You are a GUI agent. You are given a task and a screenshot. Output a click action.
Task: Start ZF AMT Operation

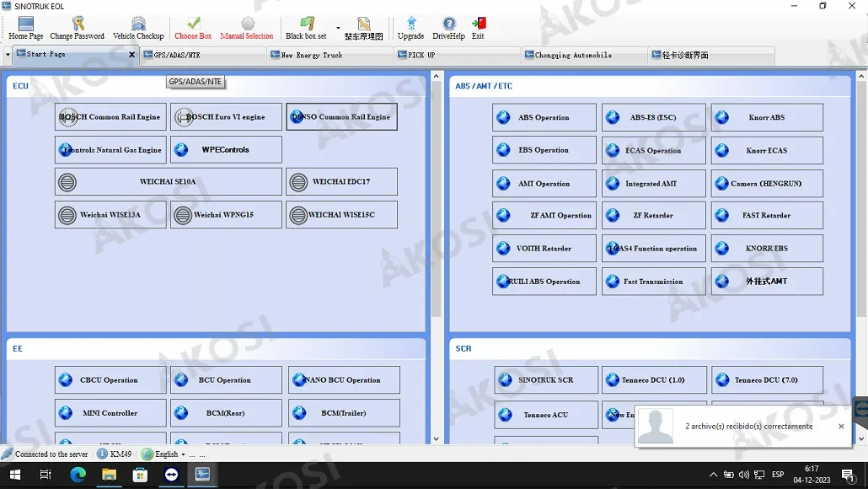(544, 216)
